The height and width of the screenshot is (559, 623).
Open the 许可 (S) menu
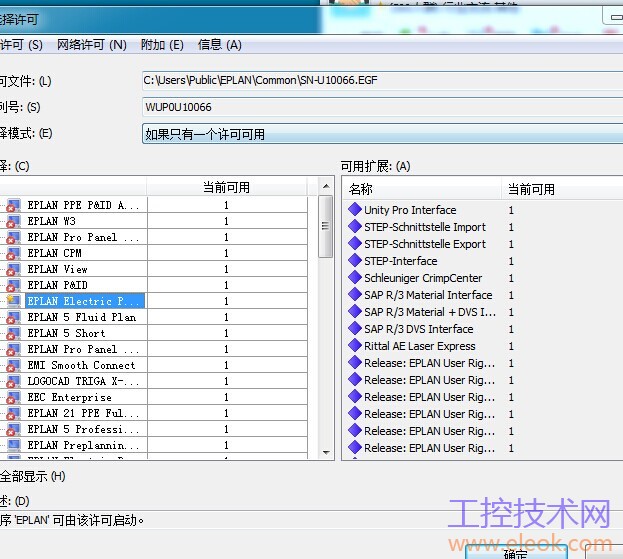21,44
